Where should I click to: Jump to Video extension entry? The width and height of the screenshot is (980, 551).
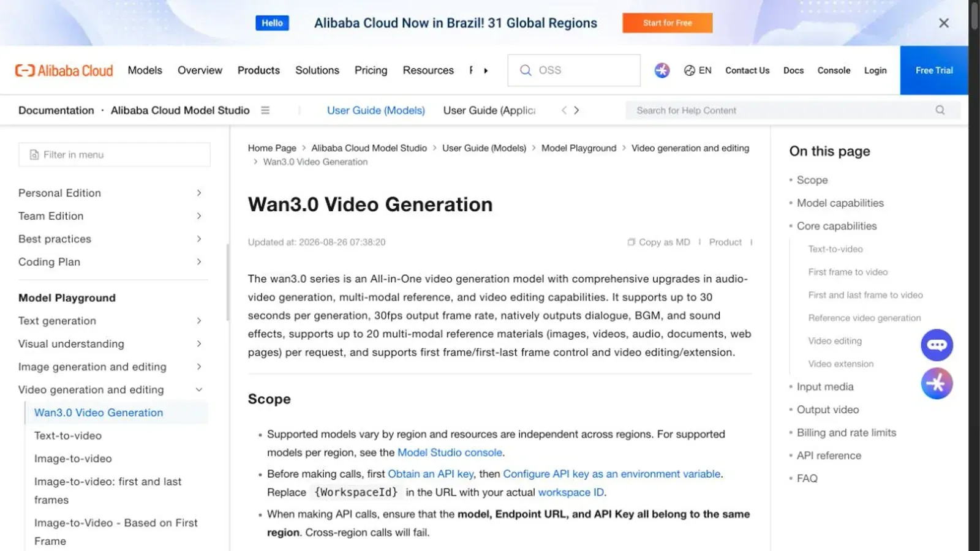pyautogui.click(x=841, y=364)
